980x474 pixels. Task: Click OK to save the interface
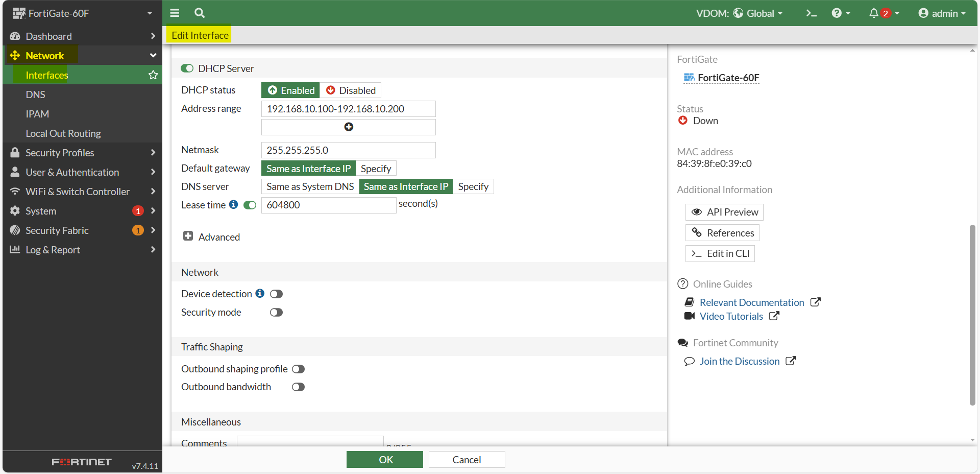tap(385, 460)
